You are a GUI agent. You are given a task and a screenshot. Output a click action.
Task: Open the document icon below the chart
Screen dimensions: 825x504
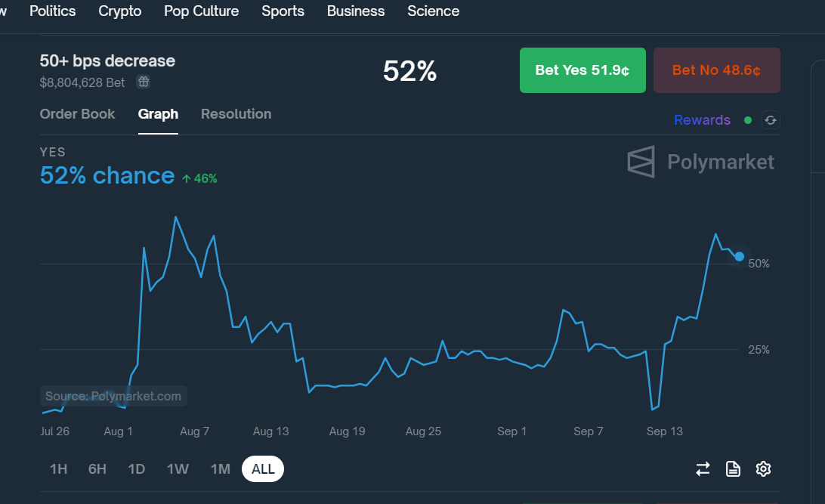[733, 469]
